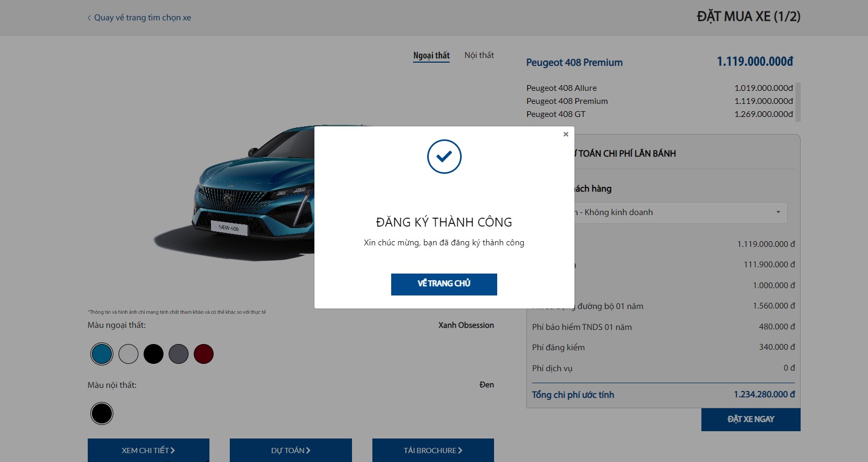Open the Không kinh doanh customer dropdown
The width and height of the screenshot is (868, 462).
pyautogui.click(x=681, y=212)
